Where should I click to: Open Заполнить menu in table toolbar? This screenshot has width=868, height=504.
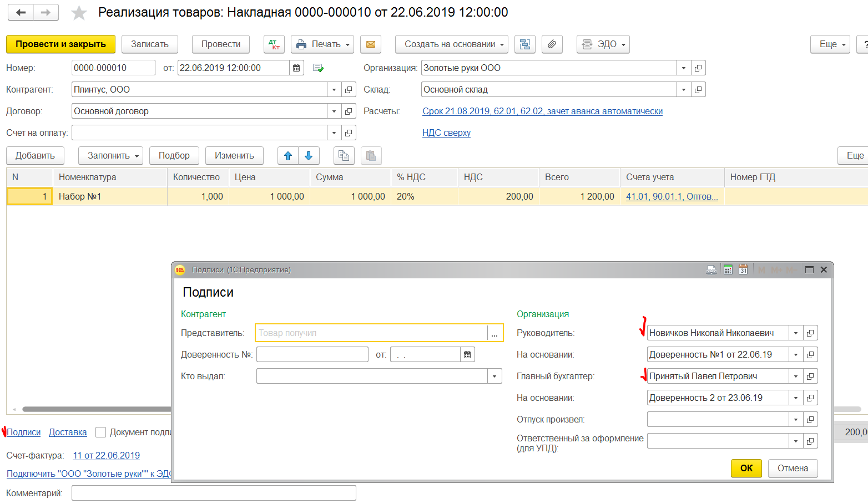111,156
